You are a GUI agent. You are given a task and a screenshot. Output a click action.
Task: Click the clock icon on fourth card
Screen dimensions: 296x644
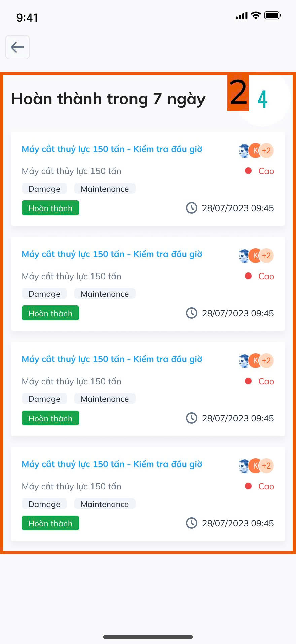(192, 523)
